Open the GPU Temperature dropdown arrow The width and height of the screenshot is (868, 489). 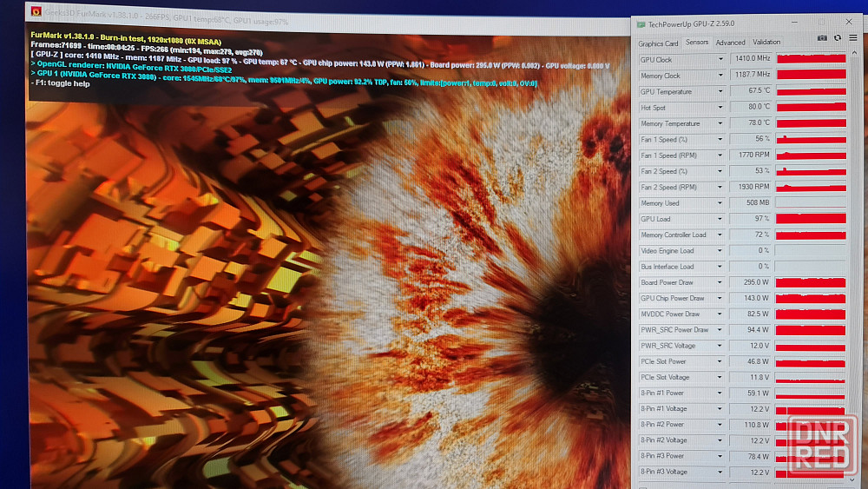coord(720,91)
